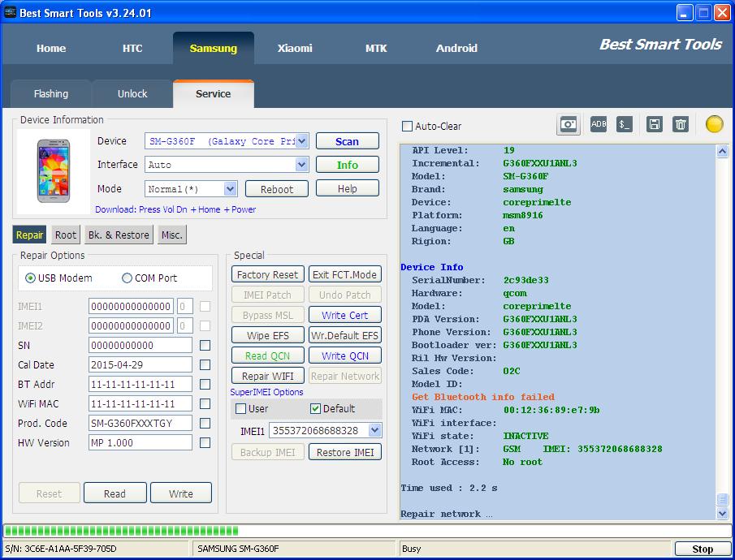Open the Misc. section tab
735x560 pixels.
pos(172,235)
